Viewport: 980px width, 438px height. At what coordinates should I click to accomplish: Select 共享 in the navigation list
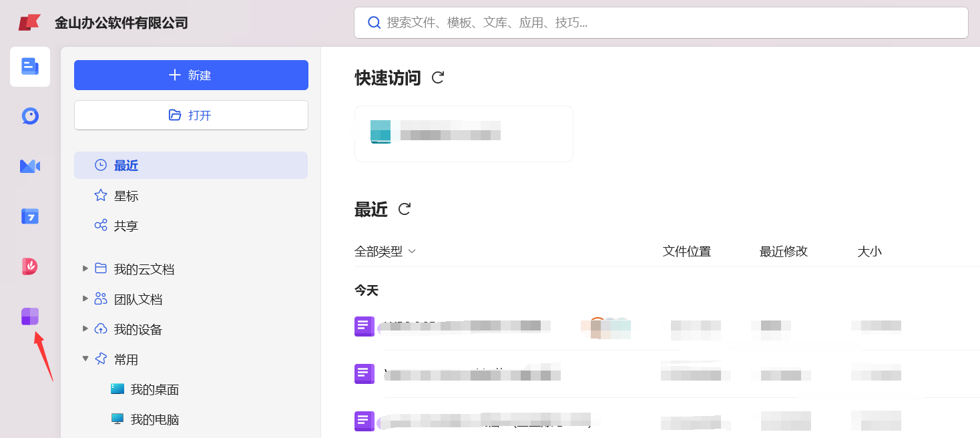tap(126, 226)
